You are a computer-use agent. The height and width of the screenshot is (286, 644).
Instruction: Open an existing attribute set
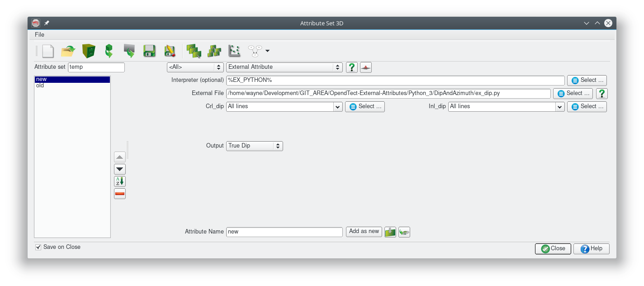coord(68,51)
